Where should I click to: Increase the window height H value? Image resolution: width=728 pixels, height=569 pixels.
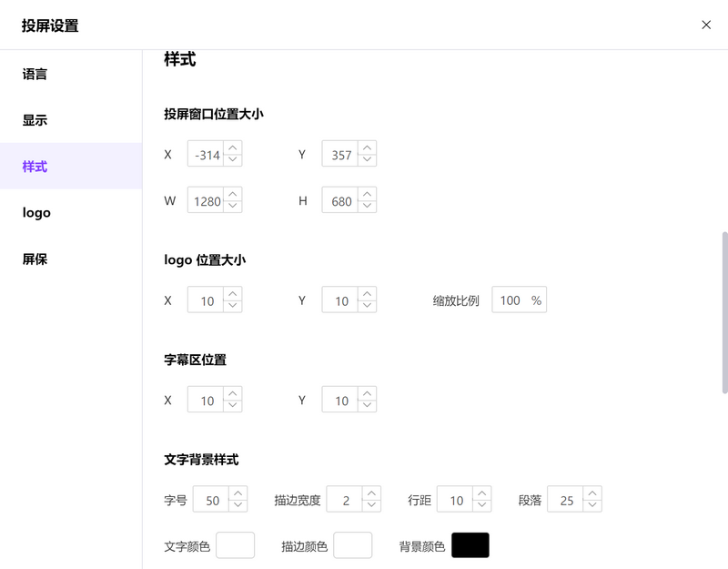tap(367, 194)
